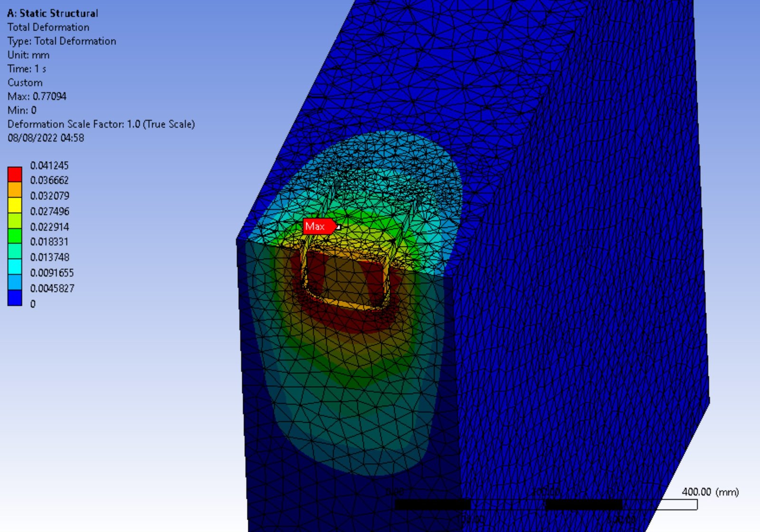The width and height of the screenshot is (760, 532).
Task: Click the date stamp 08/08/2022 04:58
Action: point(46,138)
